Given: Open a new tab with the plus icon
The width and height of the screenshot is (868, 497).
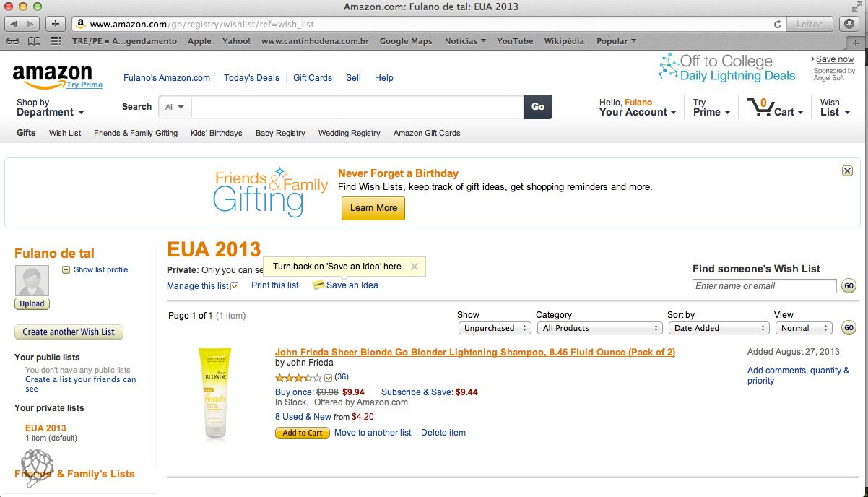Looking at the screenshot, I should coord(54,23).
